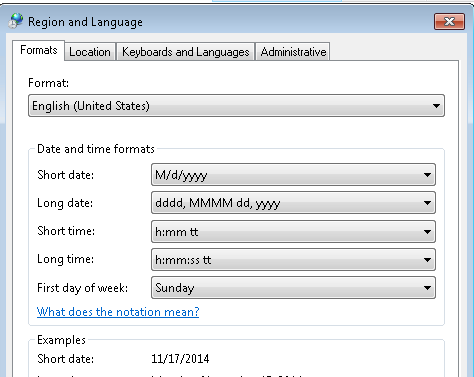The height and width of the screenshot is (377, 474).
Task: Click the Short time: label
Action: tap(66, 231)
